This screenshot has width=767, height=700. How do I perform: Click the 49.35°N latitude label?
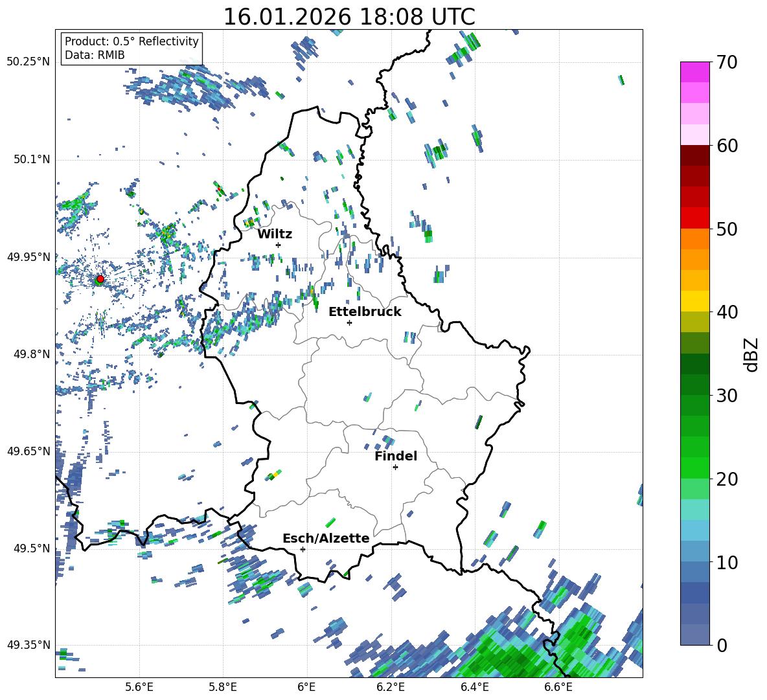tap(29, 645)
